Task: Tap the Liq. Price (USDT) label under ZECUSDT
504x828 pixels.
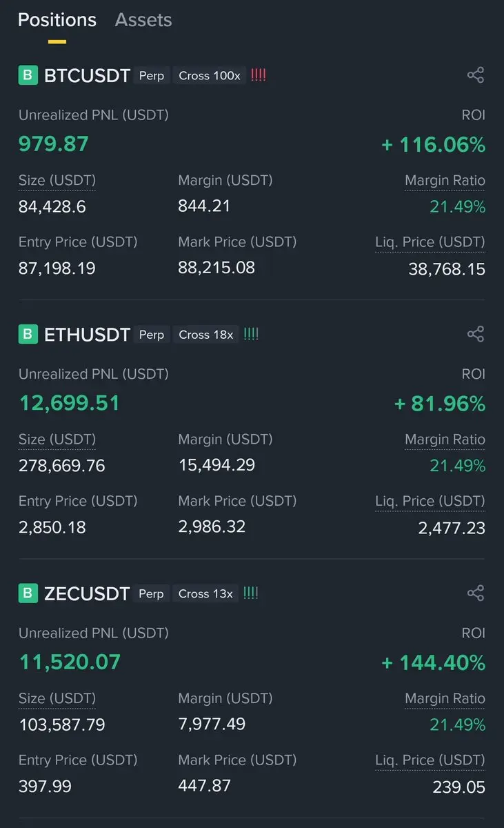Action: (430, 760)
